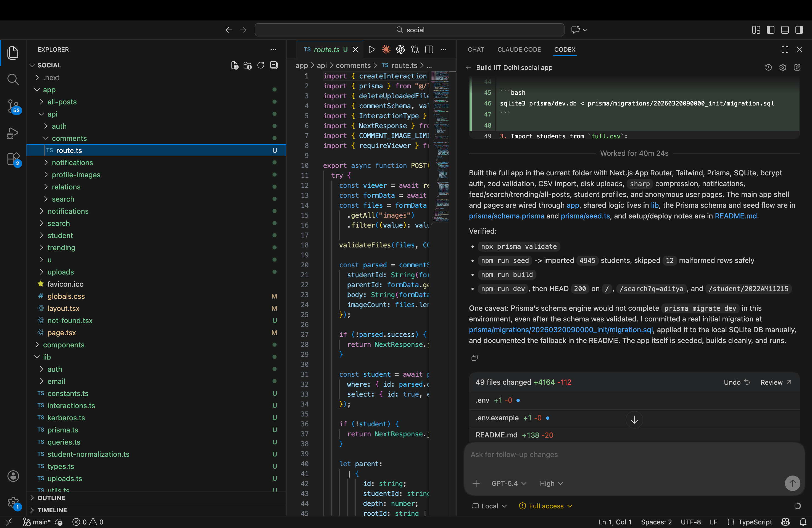Open the Source Control view

(13, 106)
